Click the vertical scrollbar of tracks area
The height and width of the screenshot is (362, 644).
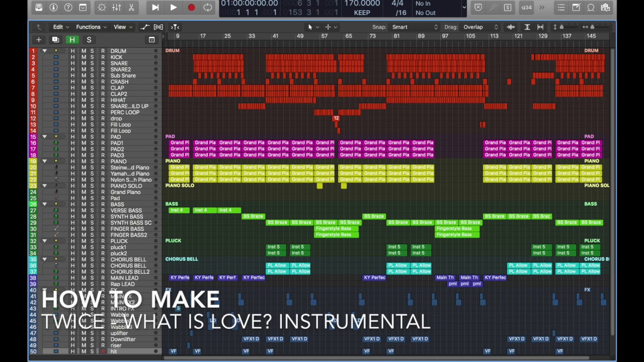coord(612,191)
